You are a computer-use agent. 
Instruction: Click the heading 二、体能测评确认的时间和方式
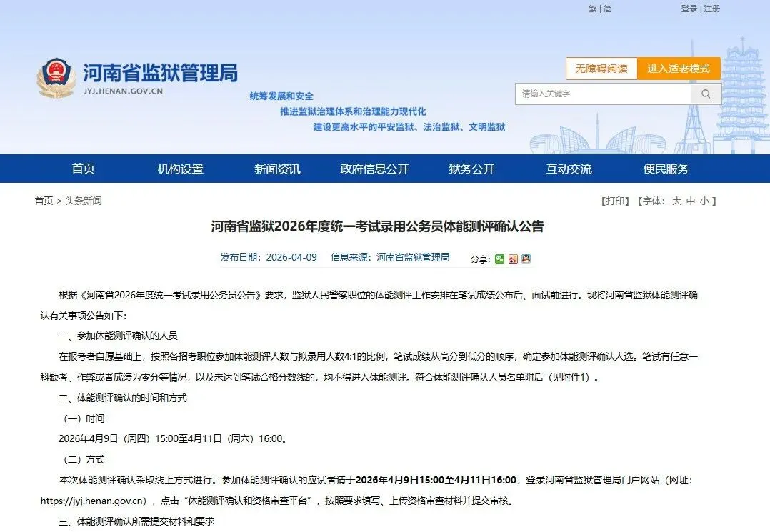pos(123,398)
